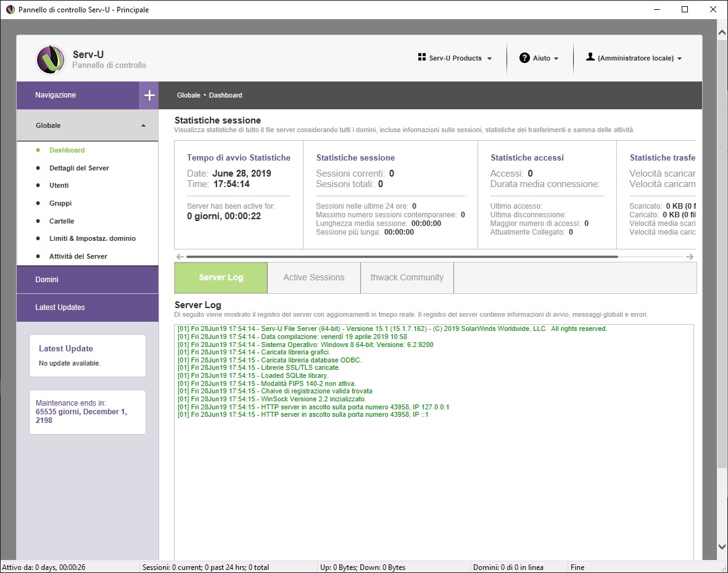
Task: Click the administrator user icon
Action: [590, 57]
